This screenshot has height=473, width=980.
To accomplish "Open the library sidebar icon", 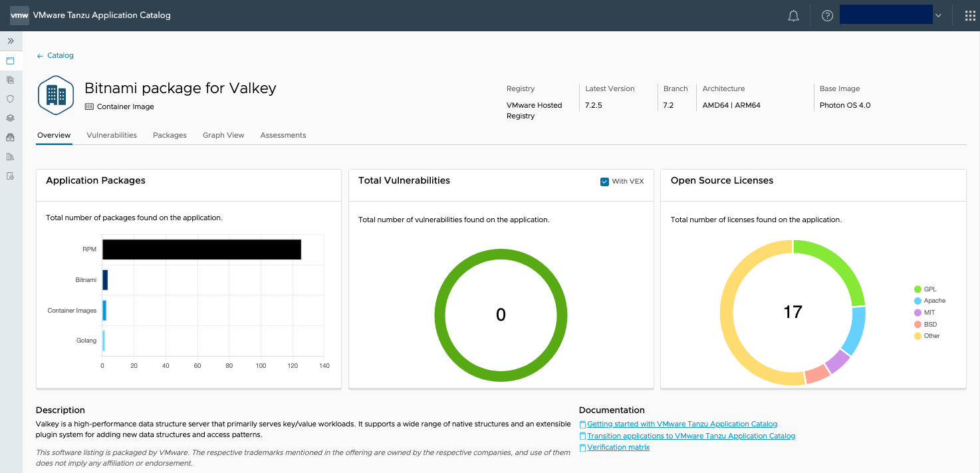I will click(11, 156).
